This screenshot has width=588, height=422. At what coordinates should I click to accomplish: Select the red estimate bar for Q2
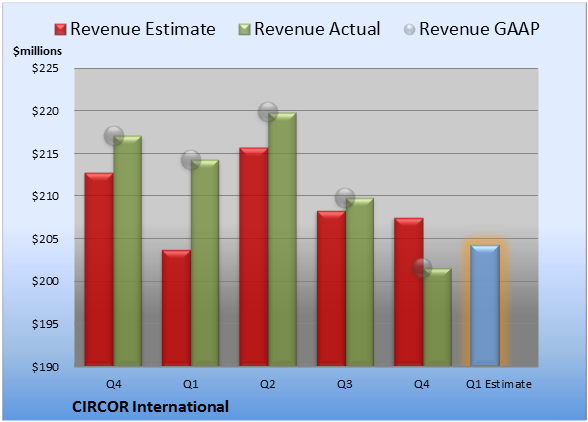254,257
